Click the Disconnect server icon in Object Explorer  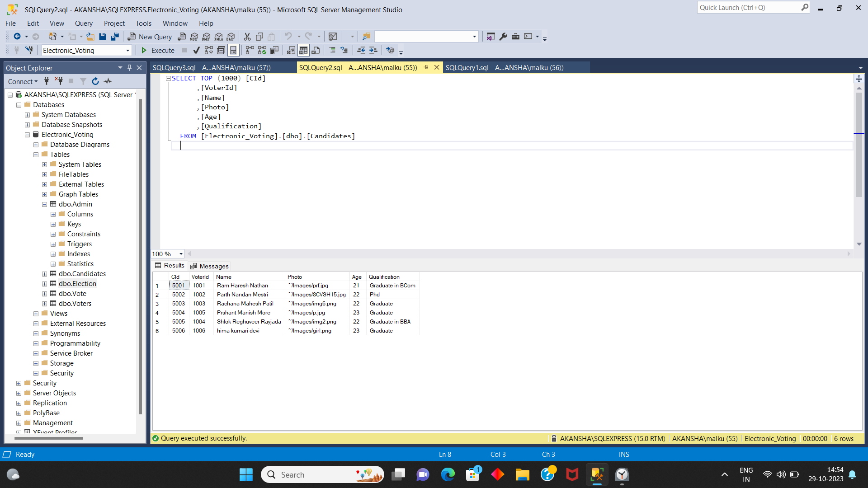pos(58,81)
